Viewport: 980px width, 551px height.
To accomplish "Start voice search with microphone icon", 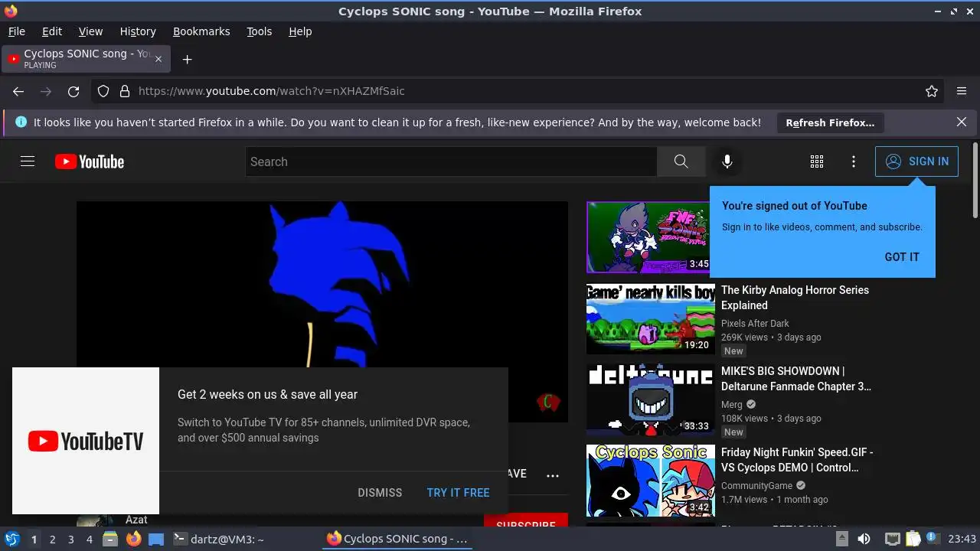I will (727, 161).
